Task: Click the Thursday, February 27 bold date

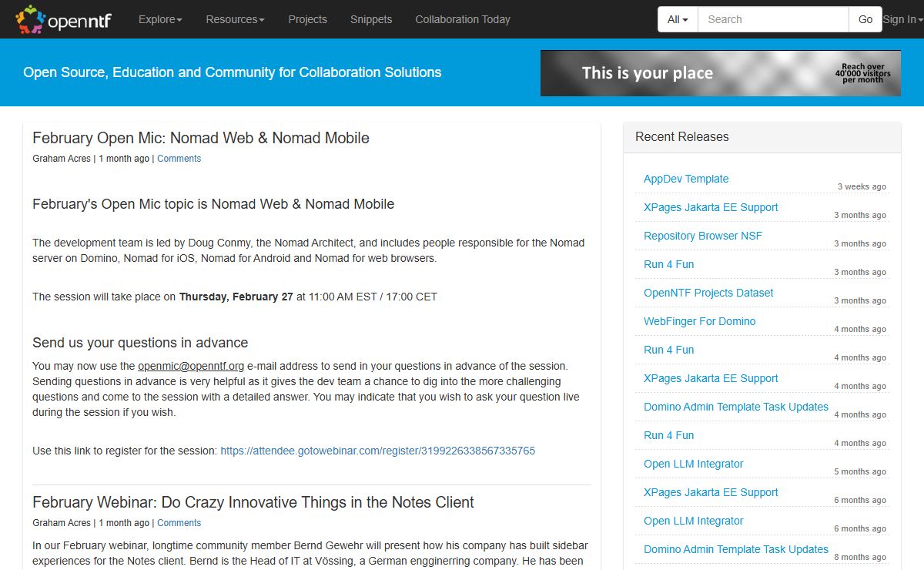Action: coord(236,297)
